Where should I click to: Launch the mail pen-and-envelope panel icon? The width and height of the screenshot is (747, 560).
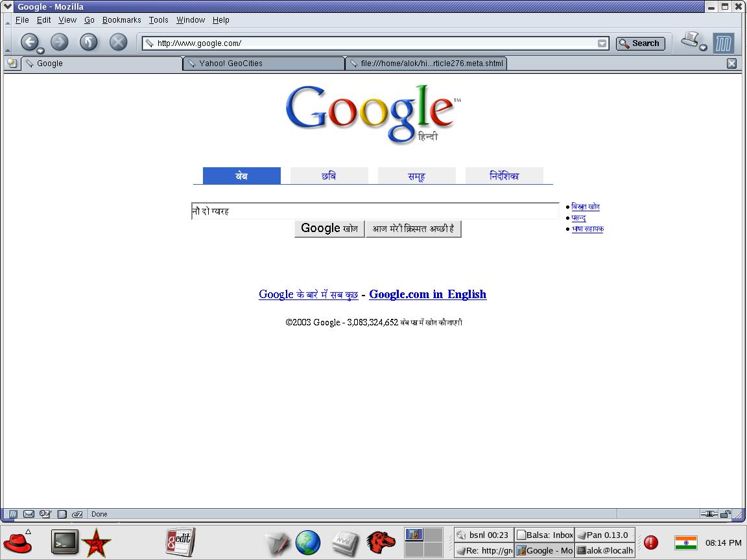(x=278, y=543)
